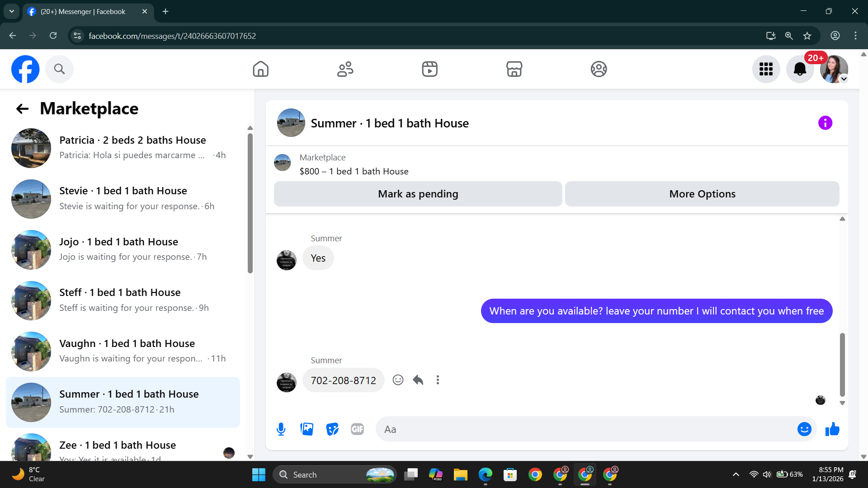868x488 pixels.
Task: Click More Options button
Action: [702, 194]
